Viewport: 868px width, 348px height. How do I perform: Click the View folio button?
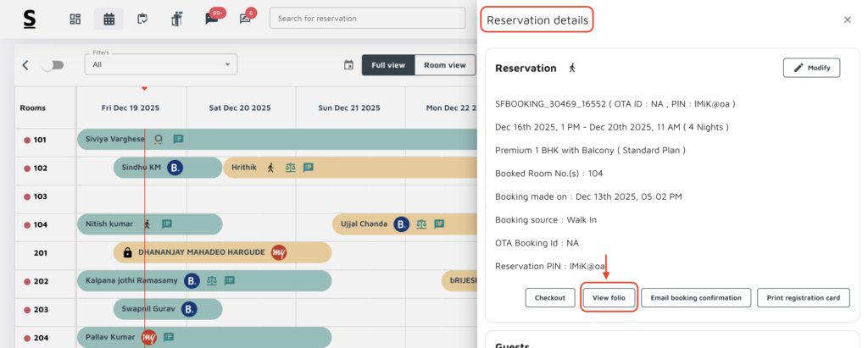[x=609, y=297]
